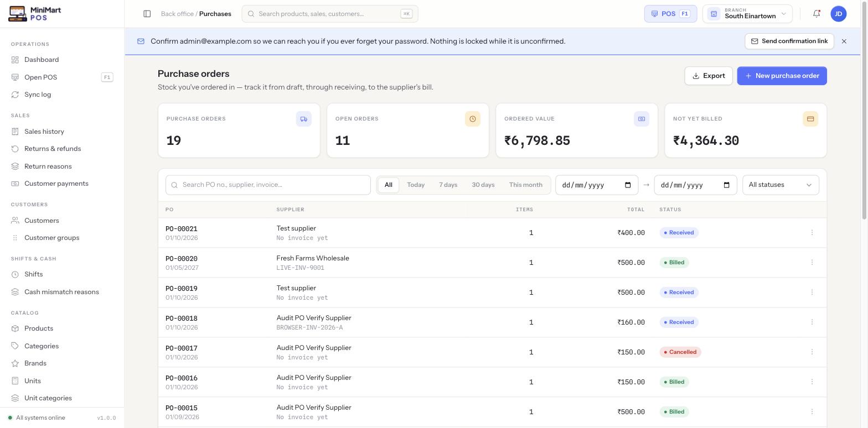Focus the global search products field
The image size is (868, 428).
(330, 14)
